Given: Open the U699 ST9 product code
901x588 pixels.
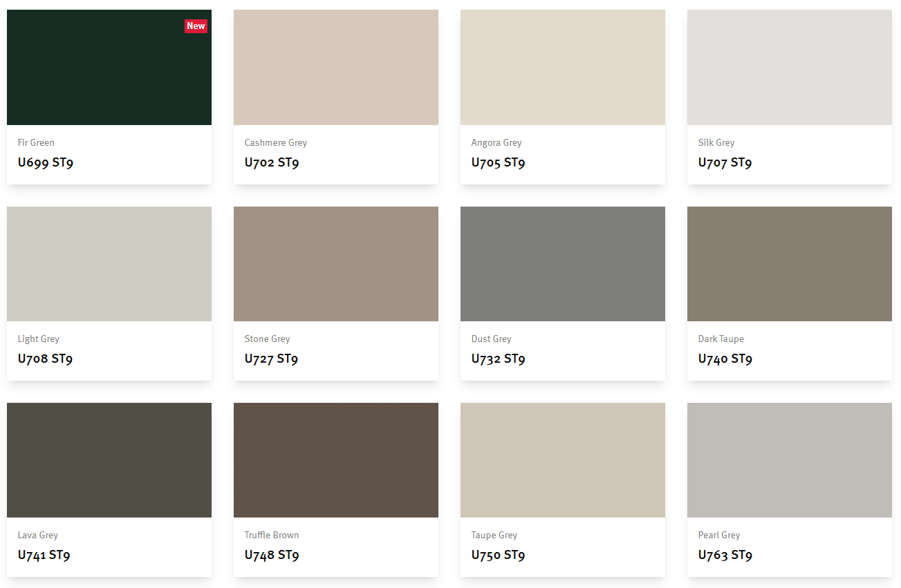Looking at the screenshot, I should [x=46, y=163].
